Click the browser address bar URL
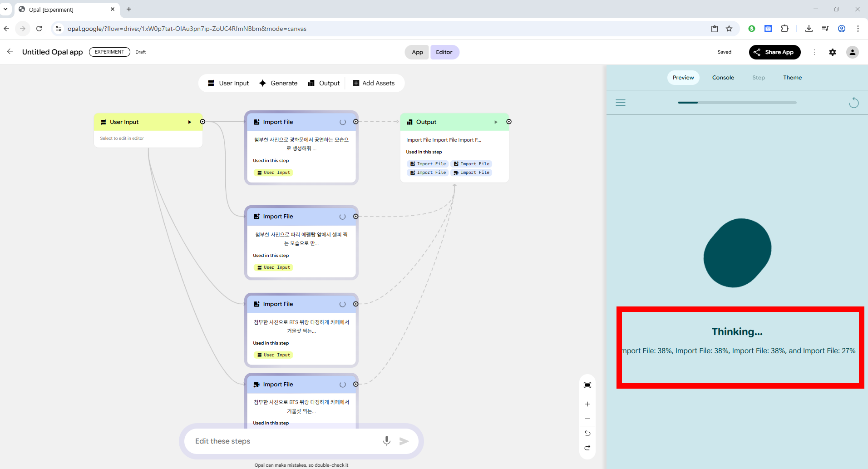Image resolution: width=868 pixels, height=469 pixels. point(187,29)
